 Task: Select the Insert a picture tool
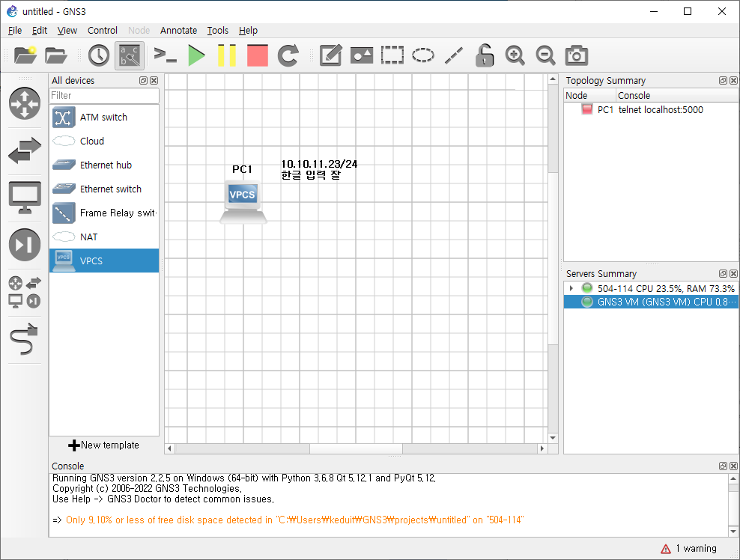coord(362,55)
